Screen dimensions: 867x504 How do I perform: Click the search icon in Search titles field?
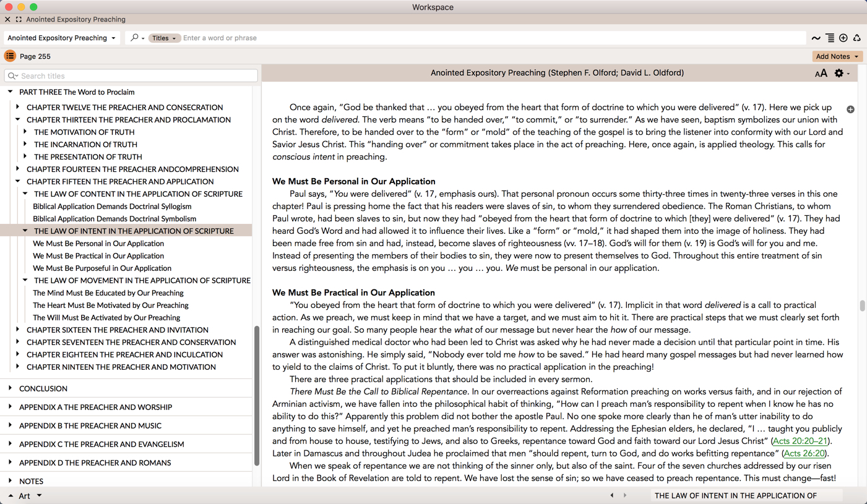point(13,76)
